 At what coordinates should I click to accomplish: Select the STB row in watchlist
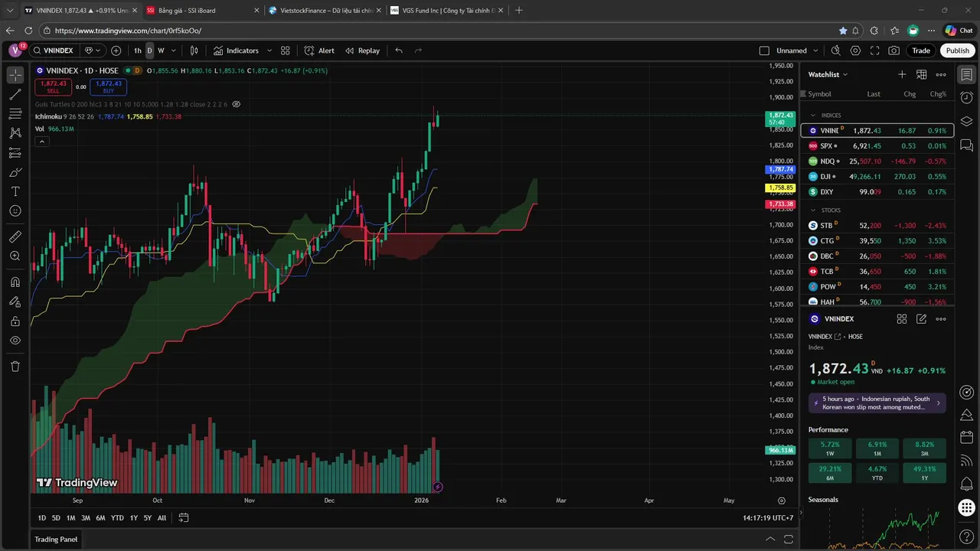[x=877, y=226]
